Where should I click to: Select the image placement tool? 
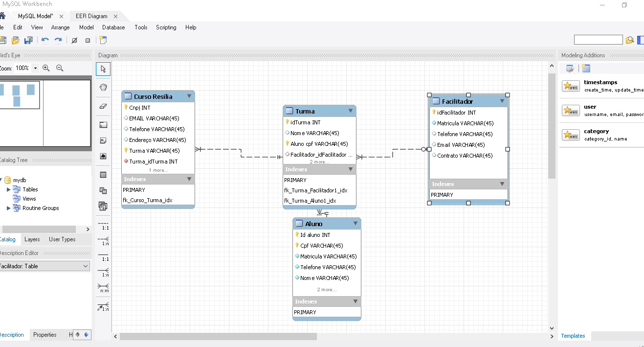coord(103,156)
